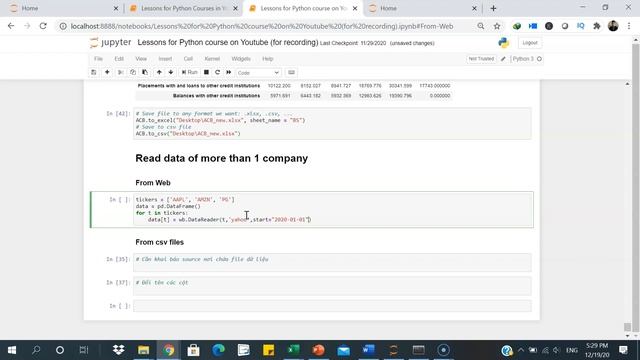Open the notification center icon
Image resolution: width=640 pixels, height=360 pixels.
click(623, 350)
